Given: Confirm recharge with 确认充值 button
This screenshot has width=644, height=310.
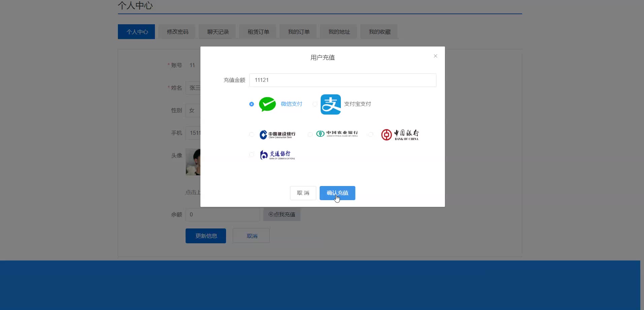Looking at the screenshot, I should (x=337, y=193).
